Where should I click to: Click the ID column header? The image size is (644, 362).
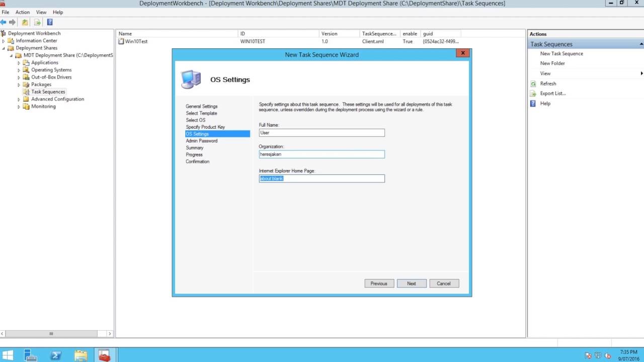(279, 34)
